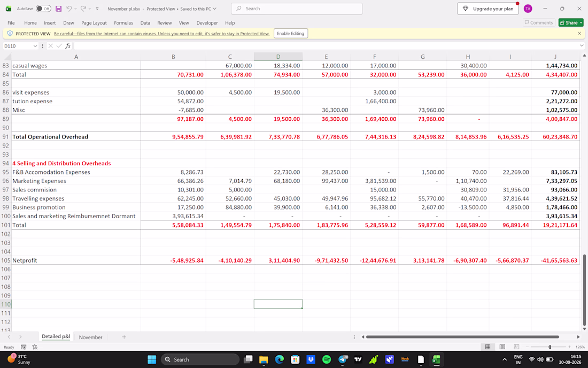Click the Excel icon in the taskbar
The width and height of the screenshot is (588, 368).
(x=436, y=359)
